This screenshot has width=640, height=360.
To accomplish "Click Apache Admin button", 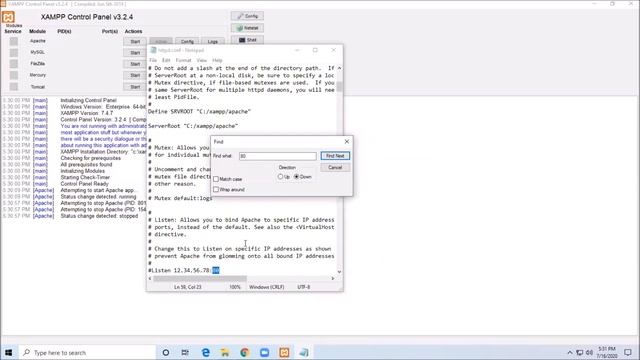I will pos(161,42).
